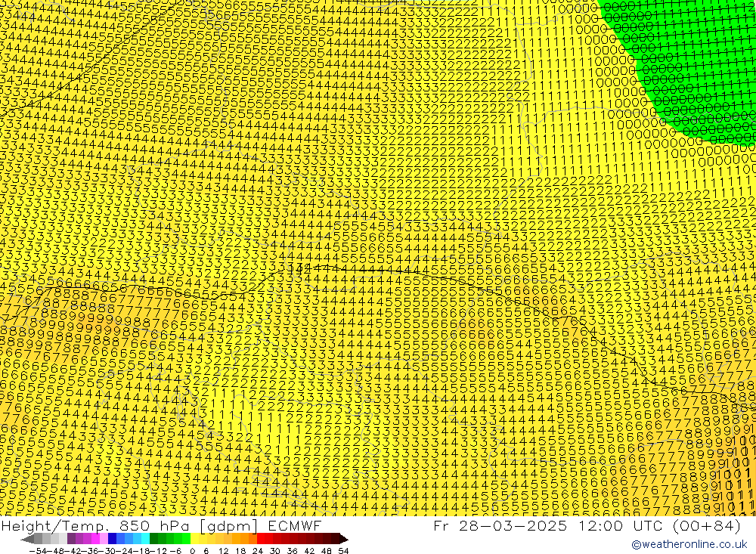The width and height of the screenshot is (756, 554).
Task: Select the Fr 28-03-2025 12:00 UTC forecast date
Action: tap(587, 525)
